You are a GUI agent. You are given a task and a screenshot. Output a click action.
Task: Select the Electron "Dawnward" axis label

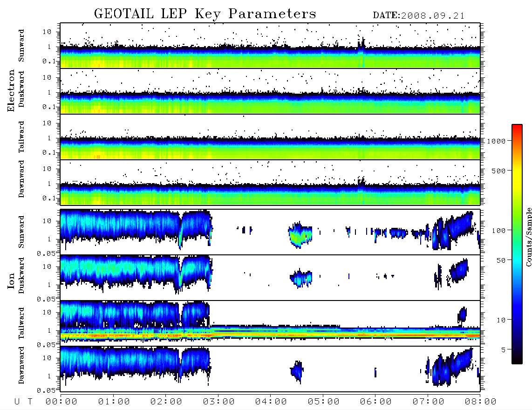coord(21,179)
